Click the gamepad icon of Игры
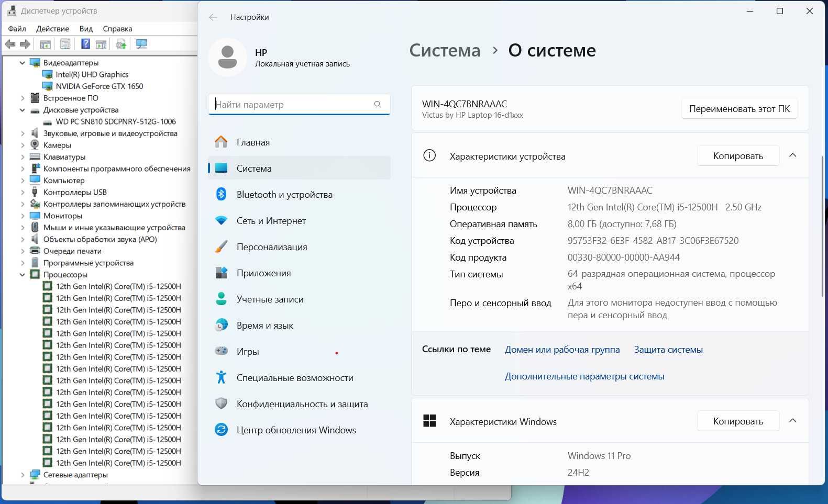The height and width of the screenshot is (504, 828). 221,351
